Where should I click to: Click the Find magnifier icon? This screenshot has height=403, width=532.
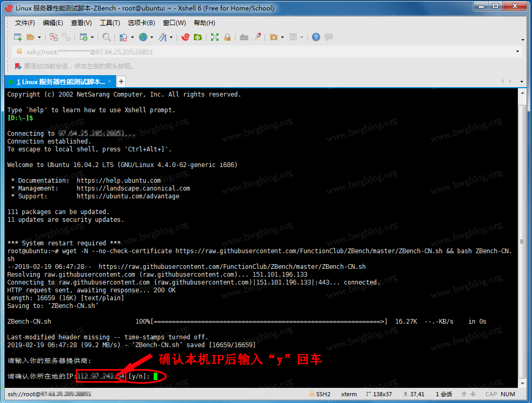[x=107, y=37]
